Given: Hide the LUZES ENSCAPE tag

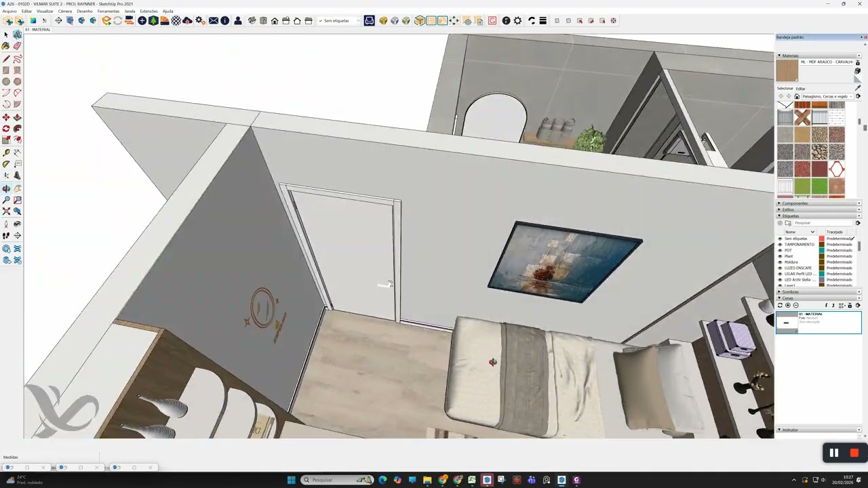Looking at the screenshot, I should (780, 268).
